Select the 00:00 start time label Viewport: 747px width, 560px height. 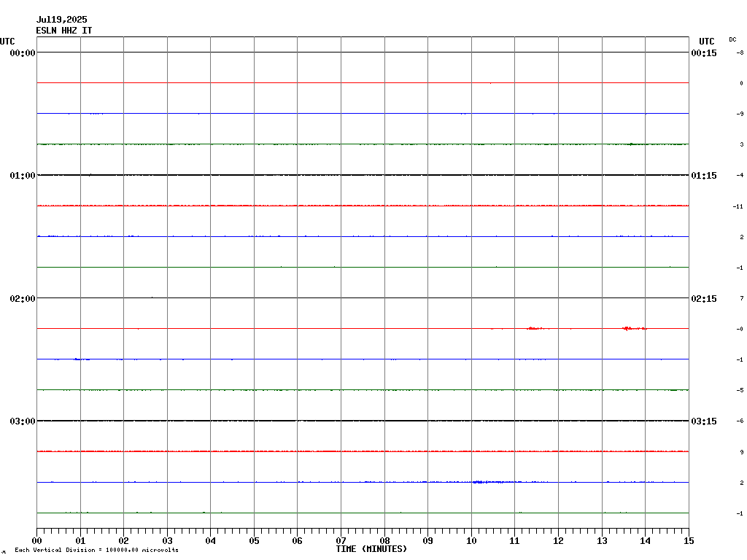click(23, 52)
